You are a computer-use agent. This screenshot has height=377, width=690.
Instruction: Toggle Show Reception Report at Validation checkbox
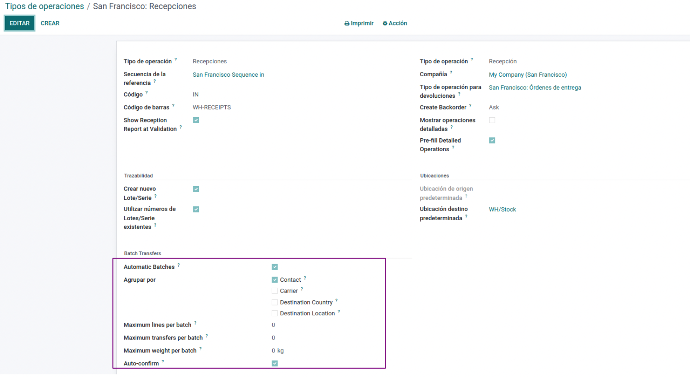pos(196,120)
